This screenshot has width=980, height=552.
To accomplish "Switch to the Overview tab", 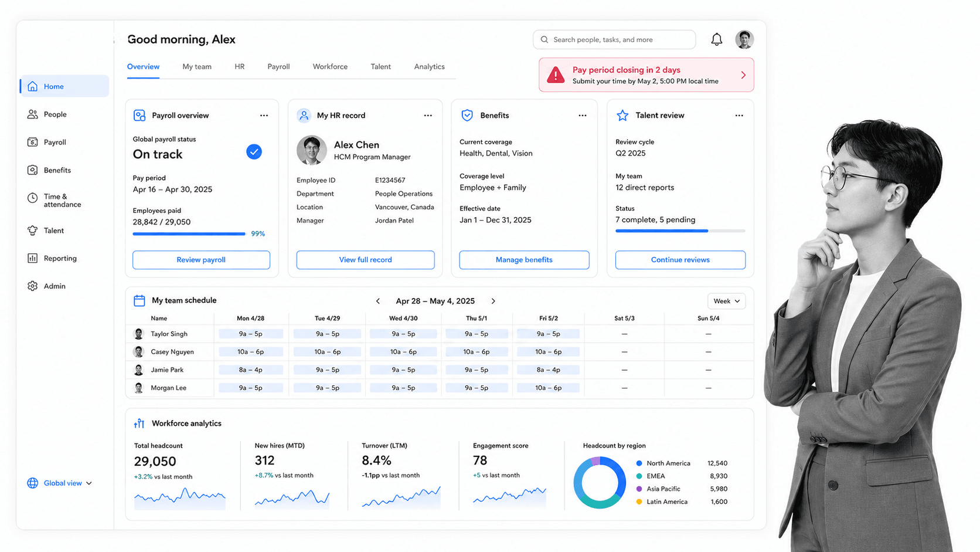I will click(x=143, y=67).
